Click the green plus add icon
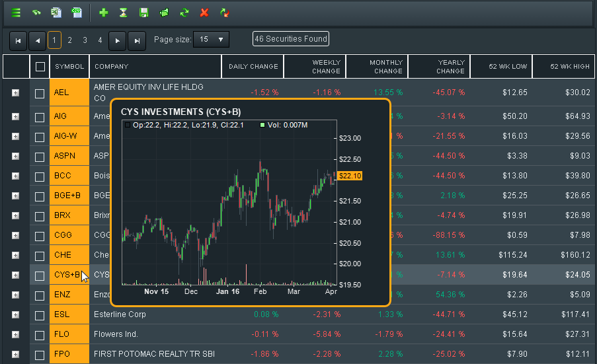 point(103,13)
